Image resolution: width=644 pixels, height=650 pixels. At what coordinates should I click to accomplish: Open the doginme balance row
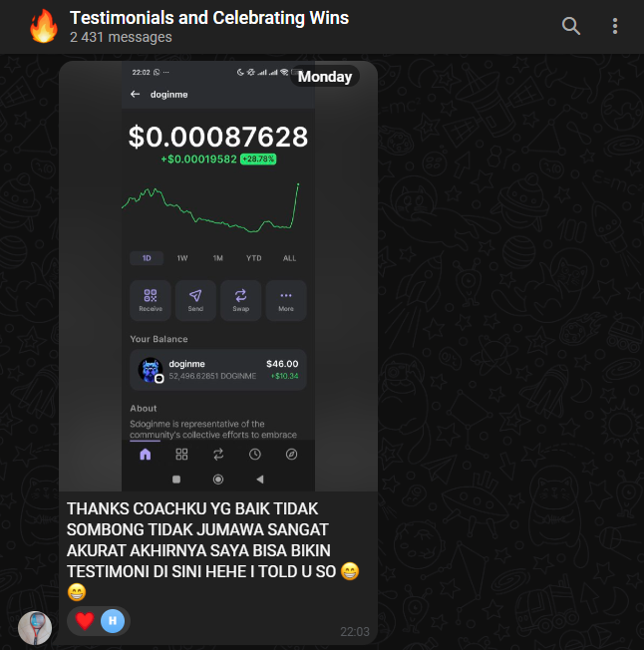click(218, 370)
